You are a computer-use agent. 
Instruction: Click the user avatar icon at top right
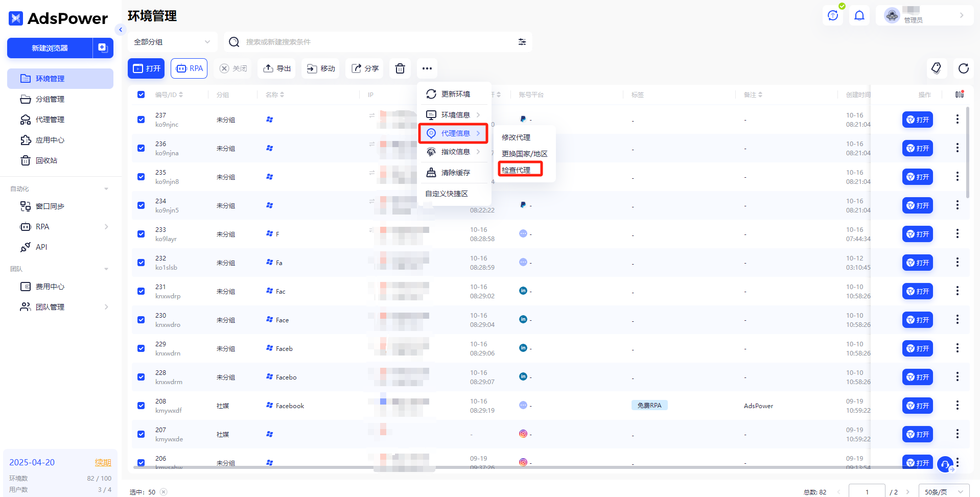(x=892, y=15)
